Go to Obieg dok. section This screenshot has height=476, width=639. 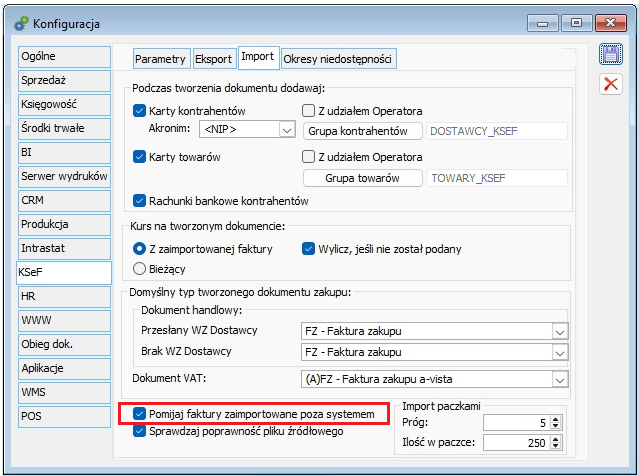pos(64,344)
